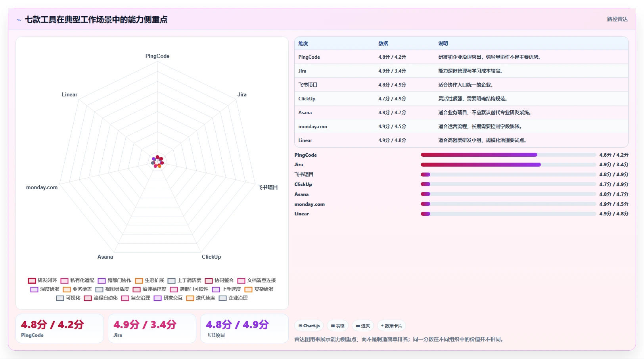This screenshot has height=359, width=644.
Task: Toggle the 视图灵活度 legend entry
Action: (x=112, y=289)
